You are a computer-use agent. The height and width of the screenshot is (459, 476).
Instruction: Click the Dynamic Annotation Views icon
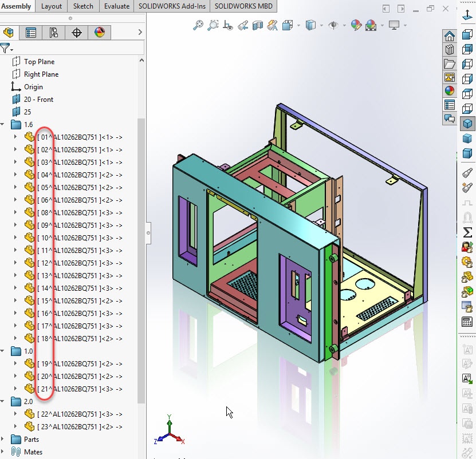click(272, 25)
